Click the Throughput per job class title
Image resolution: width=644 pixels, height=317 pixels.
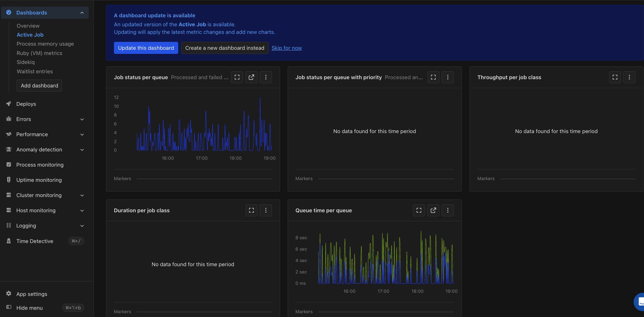509,77
